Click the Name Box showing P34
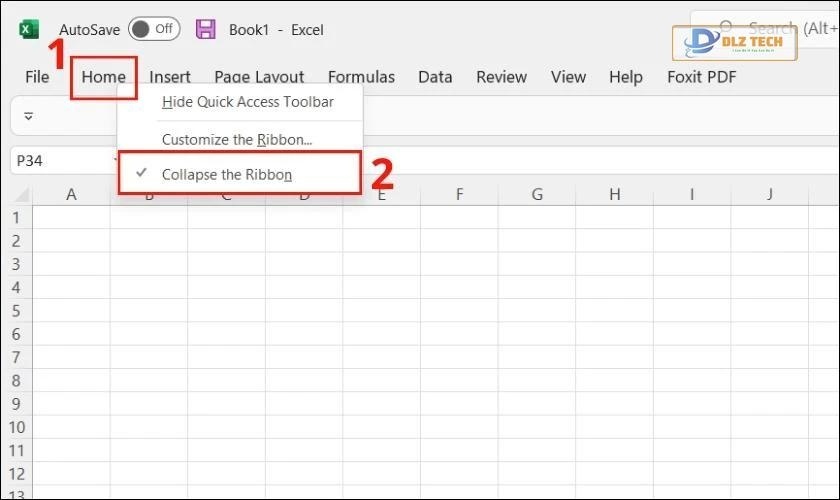This screenshot has width=840, height=500. click(63, 161)
